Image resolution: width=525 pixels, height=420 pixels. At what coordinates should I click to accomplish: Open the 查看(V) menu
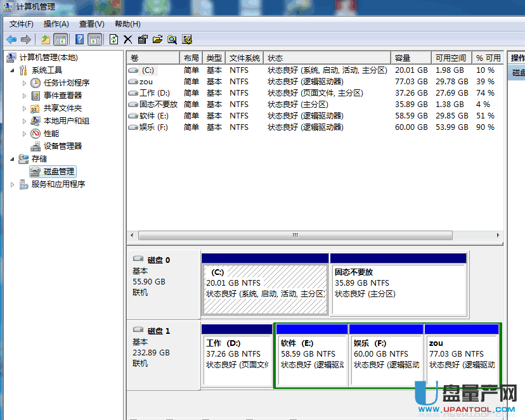tap(91, 24)
